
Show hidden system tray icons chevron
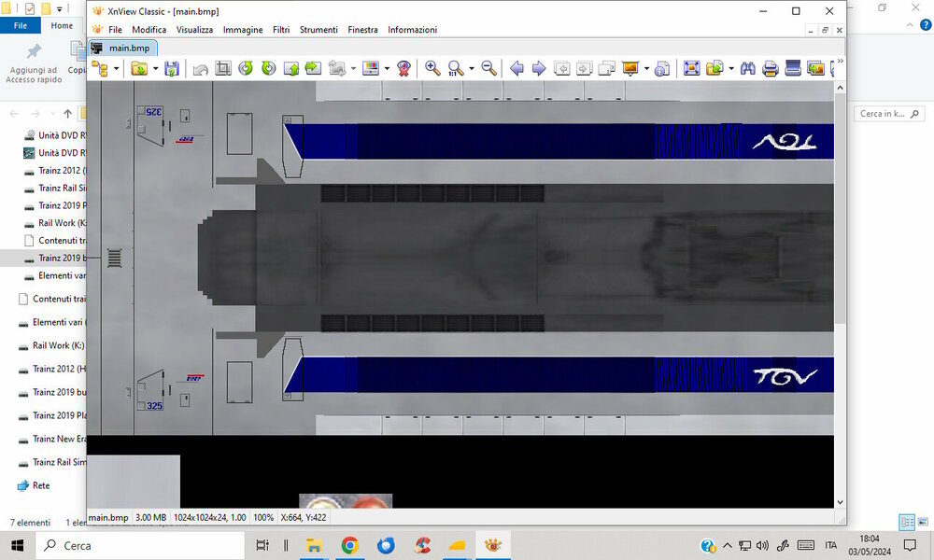(x=728, y=545)
